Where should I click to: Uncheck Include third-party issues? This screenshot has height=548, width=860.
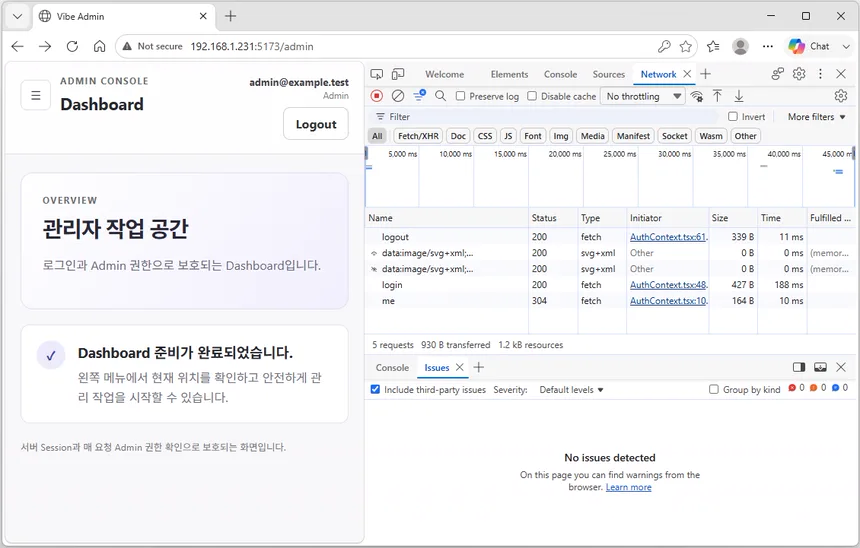click(x=375, y=389)
